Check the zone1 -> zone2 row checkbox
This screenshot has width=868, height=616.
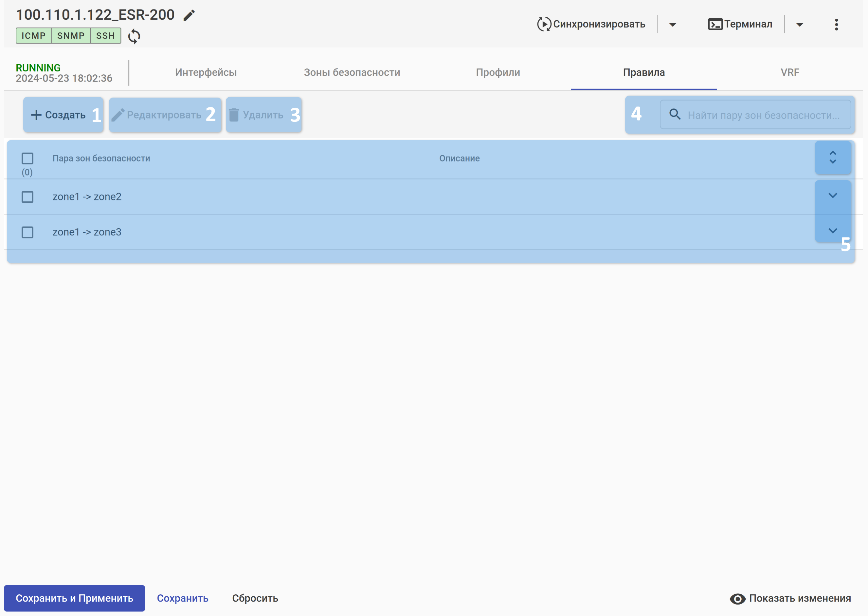27,197
